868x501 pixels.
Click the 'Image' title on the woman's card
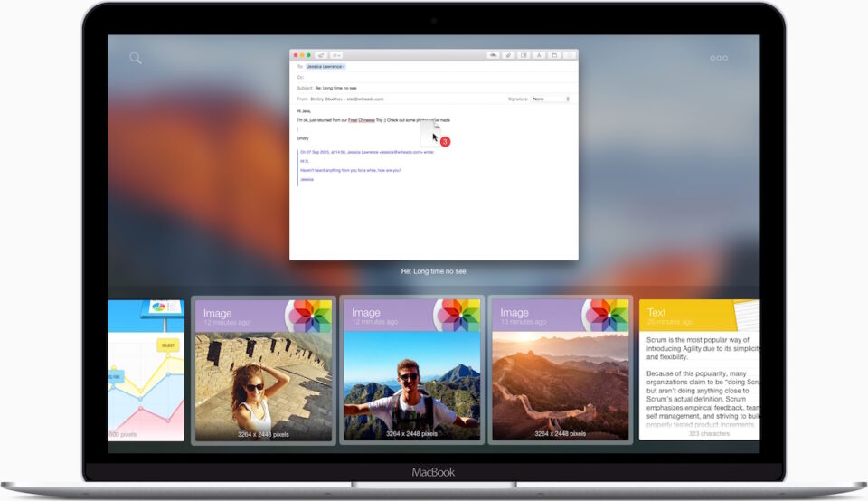(x=218, y=313)
